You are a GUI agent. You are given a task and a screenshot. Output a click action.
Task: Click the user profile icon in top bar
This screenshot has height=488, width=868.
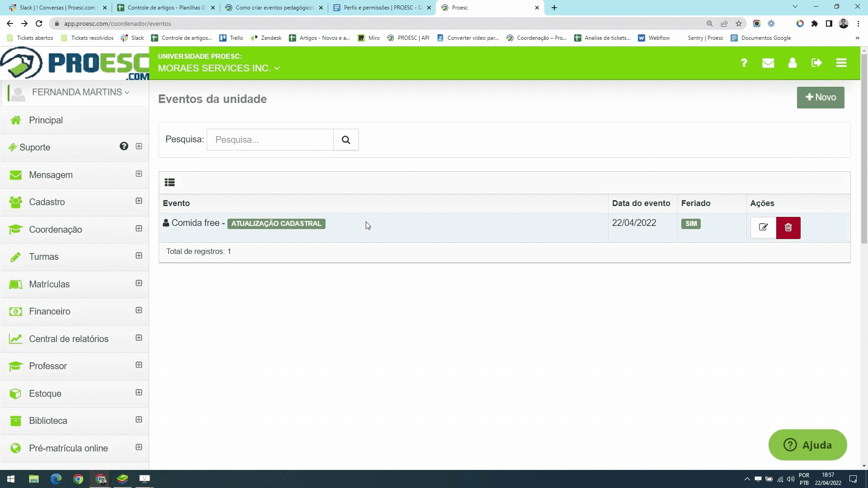click(x=793, y=63)
